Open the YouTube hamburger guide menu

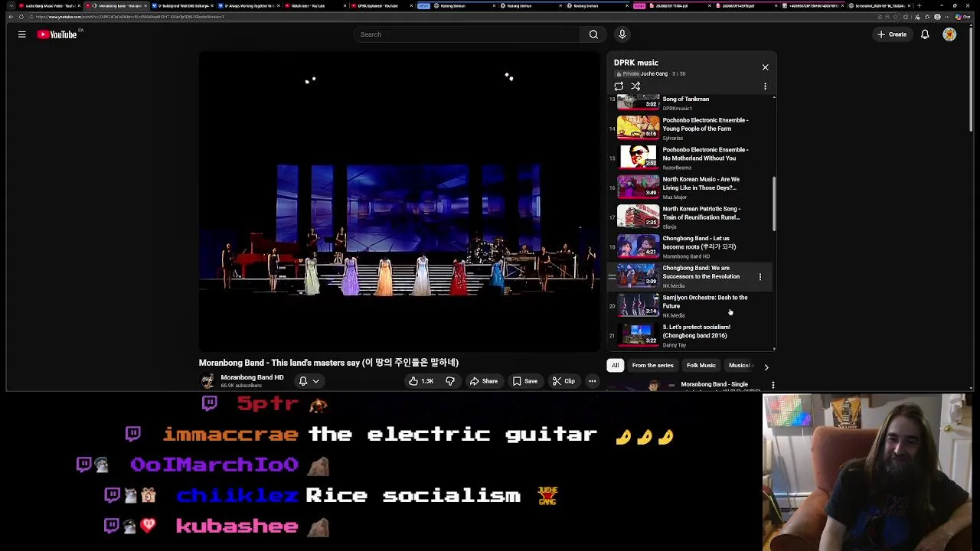click(21, 34)
